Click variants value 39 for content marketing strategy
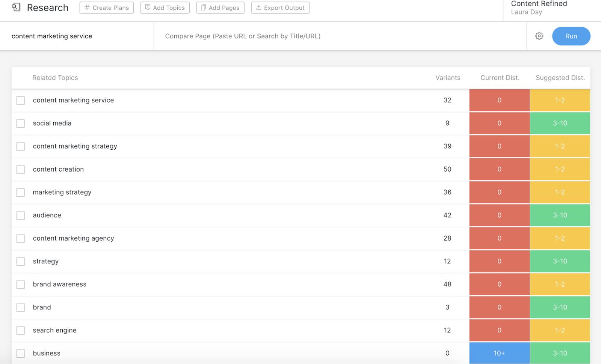Viewport: 601px width, 364px height. click(x=447, y=146)
